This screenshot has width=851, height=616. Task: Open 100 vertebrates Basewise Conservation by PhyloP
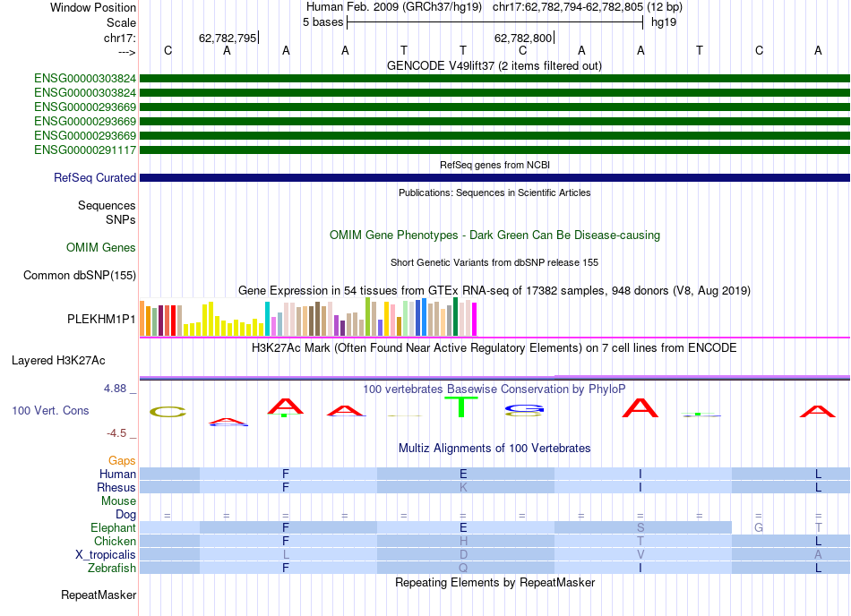coord(494,389)
